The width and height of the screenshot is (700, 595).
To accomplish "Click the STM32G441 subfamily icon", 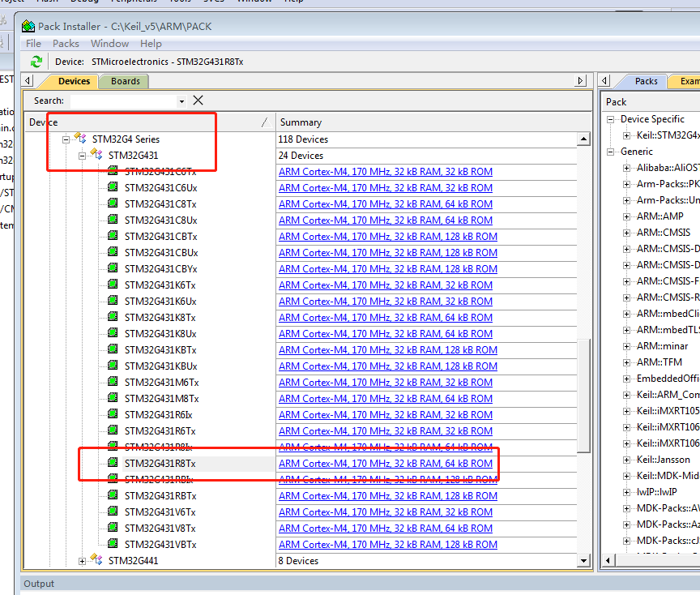I will [x=96, y=560].
